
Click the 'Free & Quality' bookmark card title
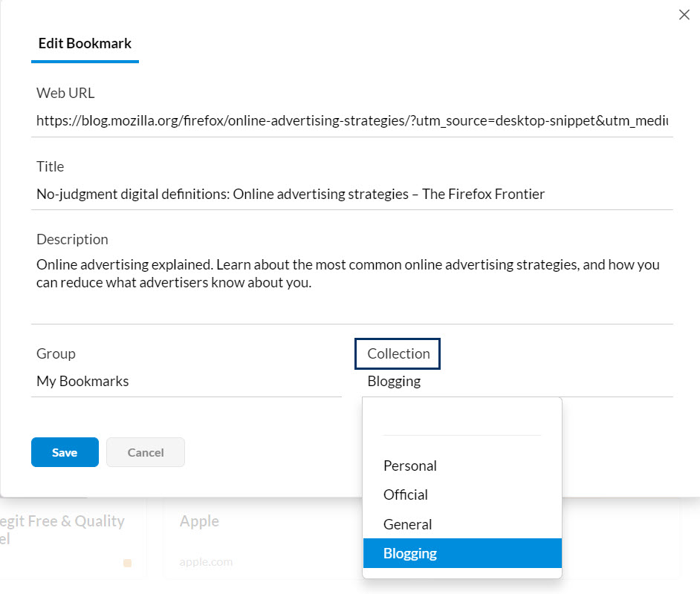[62, 522]
